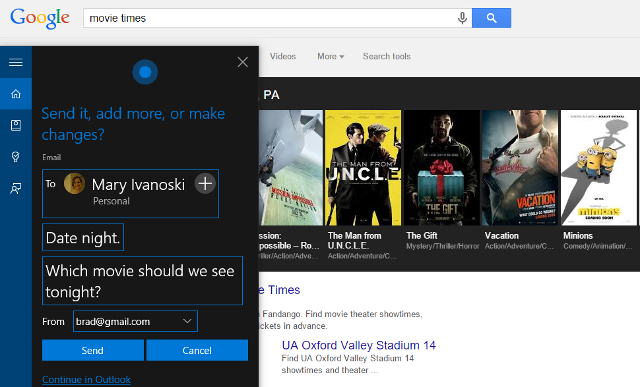Open the Times search result heading
Screen dimensions: 640x387
tap(280, 290)
